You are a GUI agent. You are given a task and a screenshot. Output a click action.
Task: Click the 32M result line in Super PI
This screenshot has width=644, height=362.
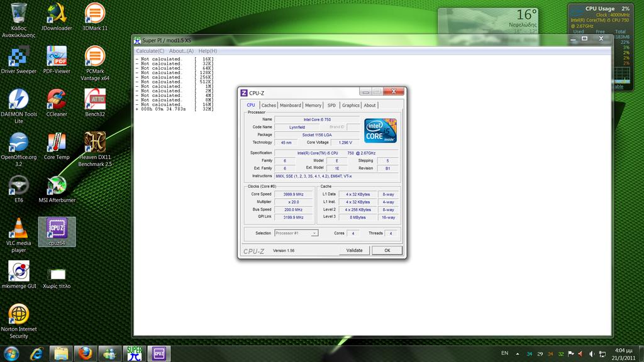(x=175, y=109)
